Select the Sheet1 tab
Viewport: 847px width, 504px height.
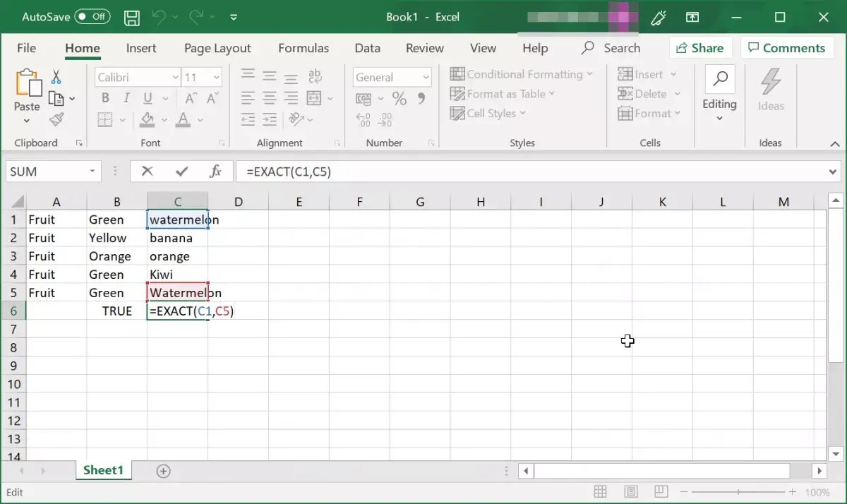coord(103,469)
